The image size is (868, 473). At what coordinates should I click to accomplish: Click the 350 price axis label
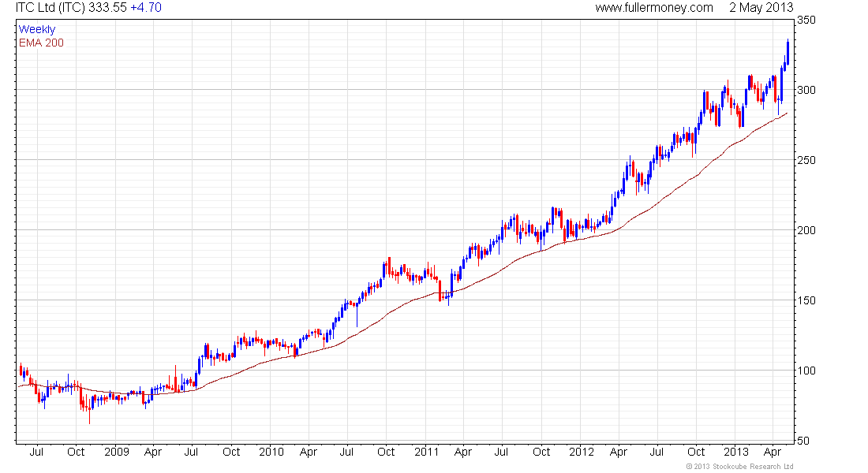(x=806, y=20)
